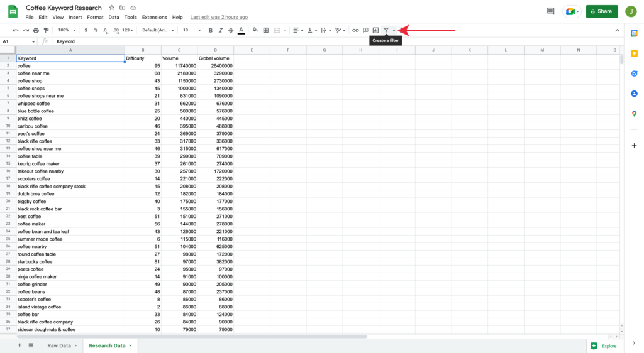
Task: Format as currency with dollar icon
Action: [x=86, y=30]
